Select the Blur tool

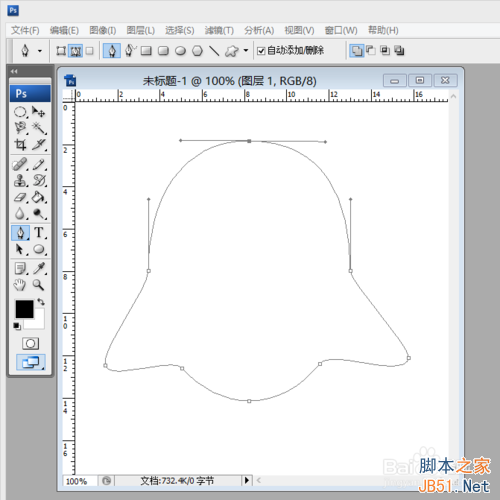coord(20,213)
